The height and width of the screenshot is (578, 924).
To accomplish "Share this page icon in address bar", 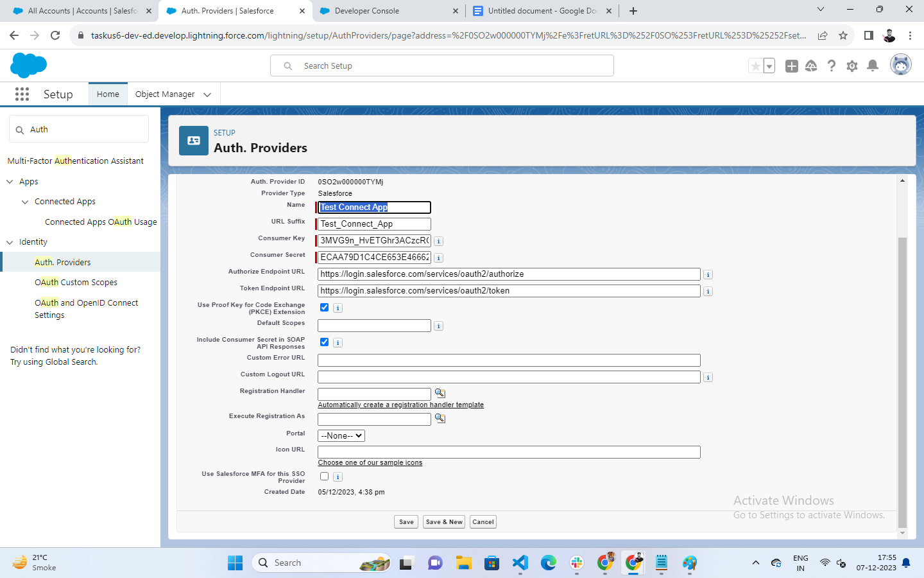I will 823,35.
